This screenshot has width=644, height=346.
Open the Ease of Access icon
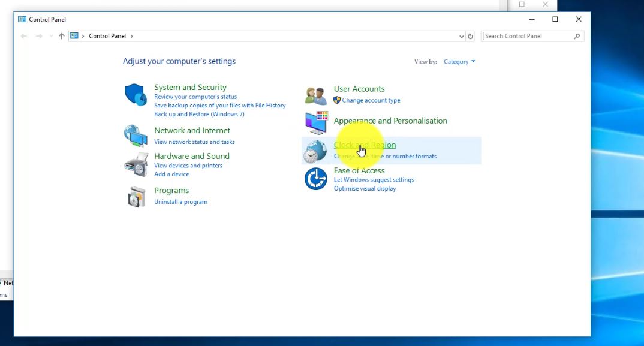316,179
